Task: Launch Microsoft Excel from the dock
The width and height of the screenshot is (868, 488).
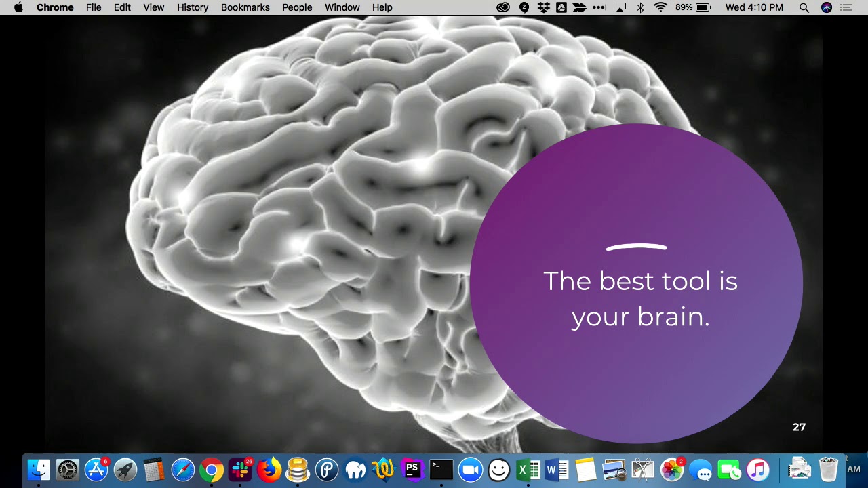Action: (528, 469)
